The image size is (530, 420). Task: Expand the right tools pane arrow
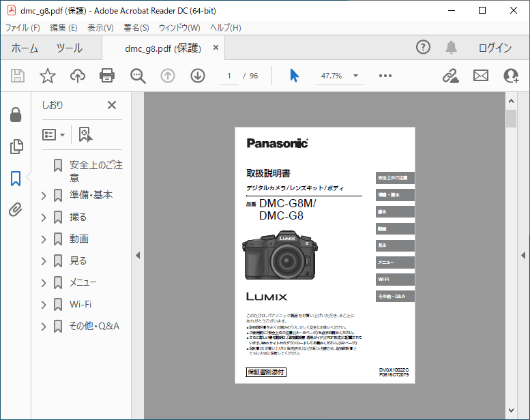(523, 256)
